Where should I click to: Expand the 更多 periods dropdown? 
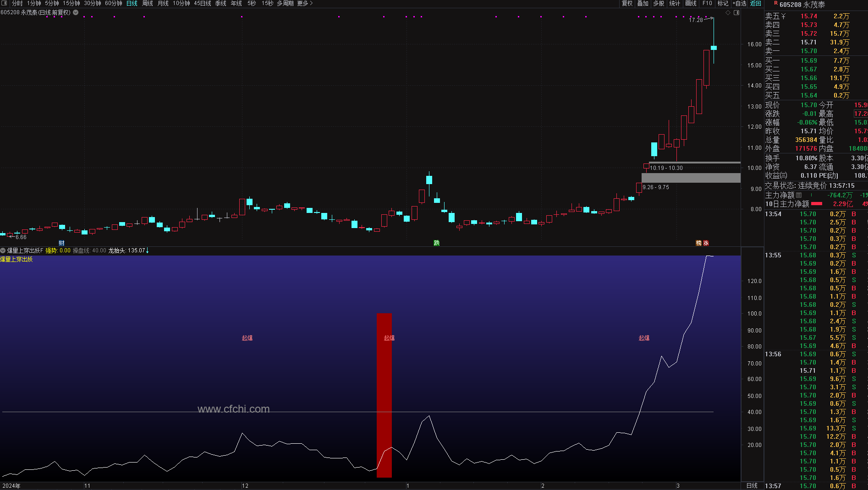point(305,3)
